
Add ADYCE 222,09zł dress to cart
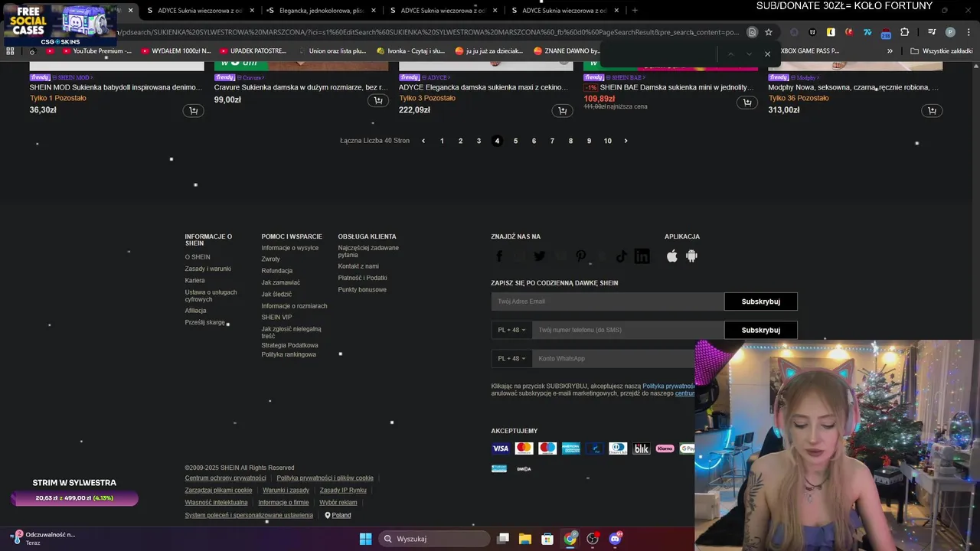(563, 111)
